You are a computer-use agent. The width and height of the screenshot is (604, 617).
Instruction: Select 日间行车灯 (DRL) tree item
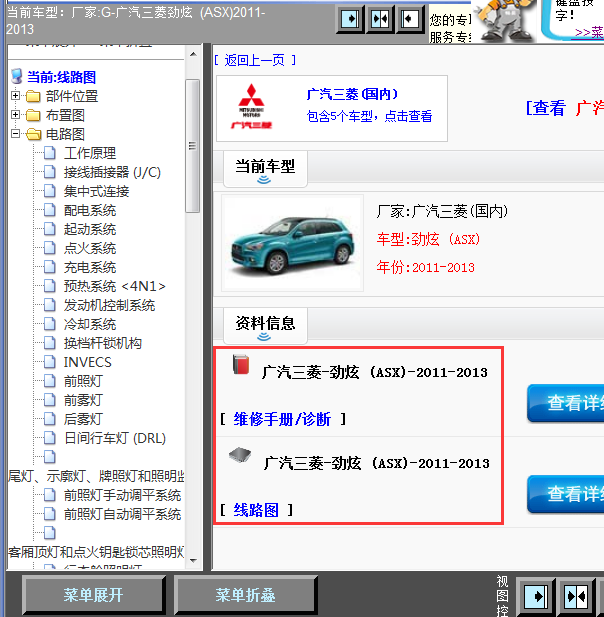(115, 438)
